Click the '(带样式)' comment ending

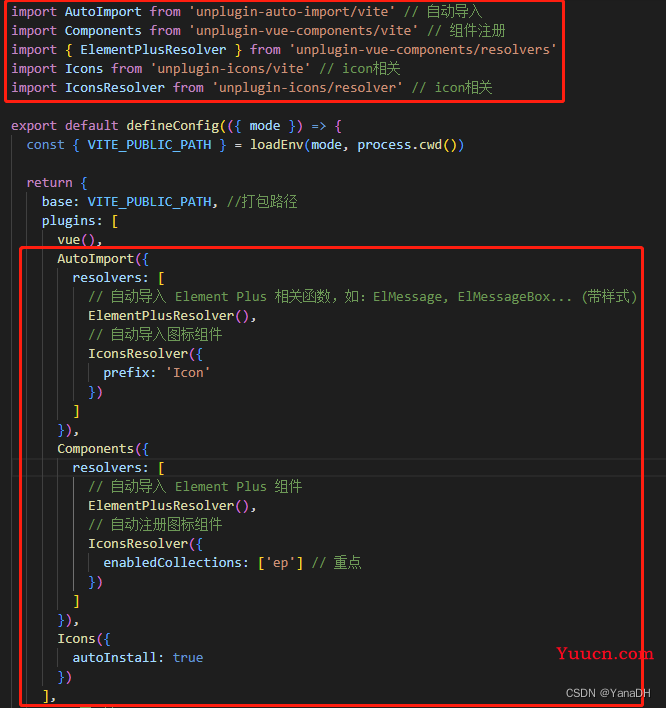coord(609,297)
